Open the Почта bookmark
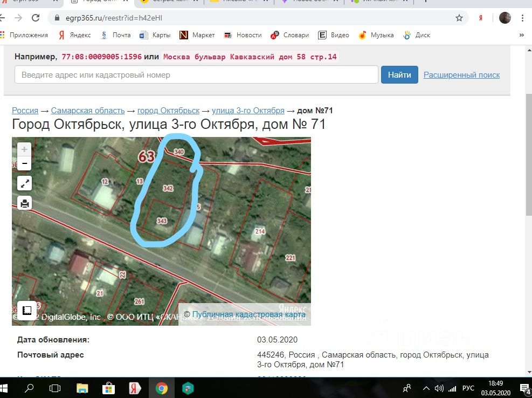The height and width of the screenshot is (398, 532). (x=115, y=35)
